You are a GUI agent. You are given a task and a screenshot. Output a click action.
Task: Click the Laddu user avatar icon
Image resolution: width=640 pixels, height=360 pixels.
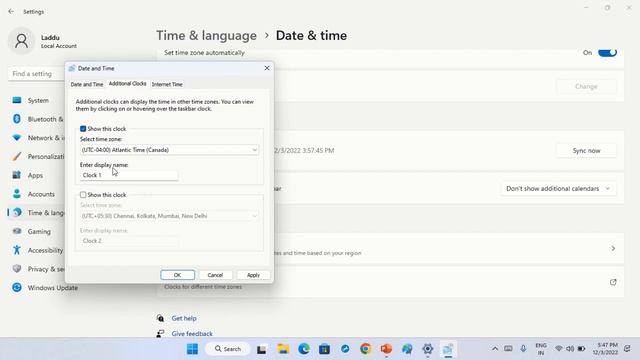click(21, 41)
